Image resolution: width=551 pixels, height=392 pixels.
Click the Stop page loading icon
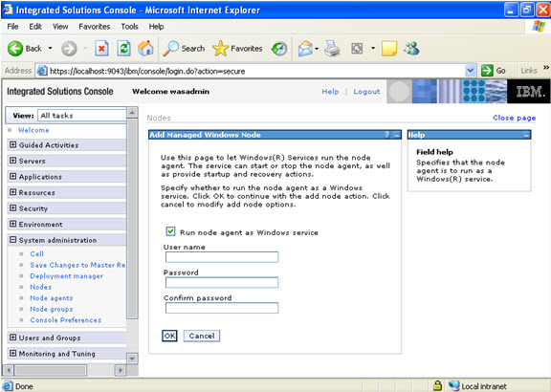(101, 49)
